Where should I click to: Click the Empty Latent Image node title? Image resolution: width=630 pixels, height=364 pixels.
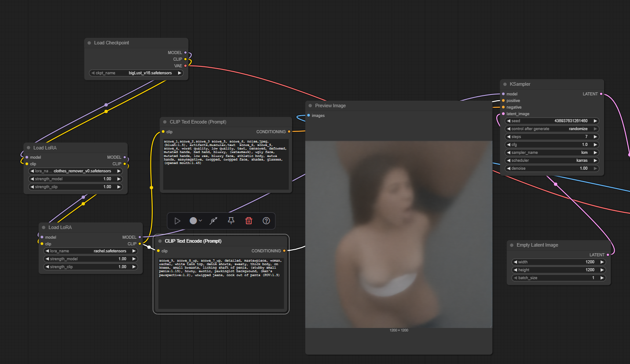pos(537,245)
